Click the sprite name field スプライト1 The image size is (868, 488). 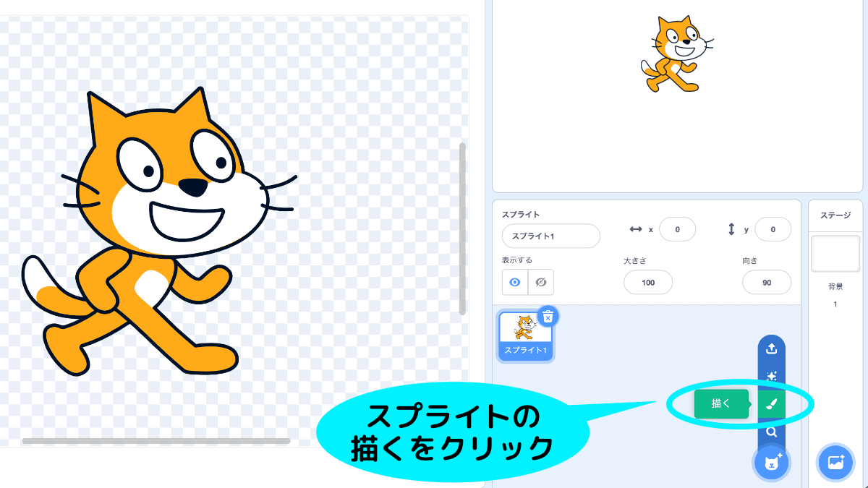tap(551, 236)
